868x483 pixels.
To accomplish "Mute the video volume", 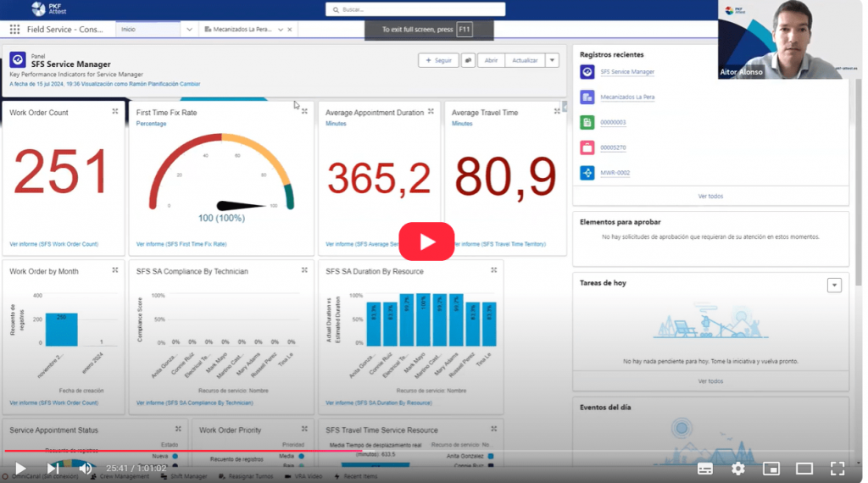I will (86, 469).
